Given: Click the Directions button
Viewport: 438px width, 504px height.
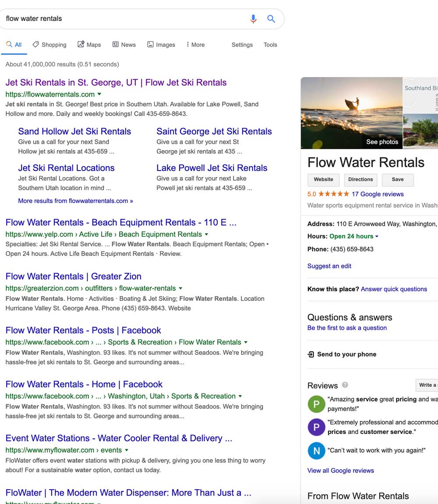Looking at the screenshot, I should click(360, 179).
